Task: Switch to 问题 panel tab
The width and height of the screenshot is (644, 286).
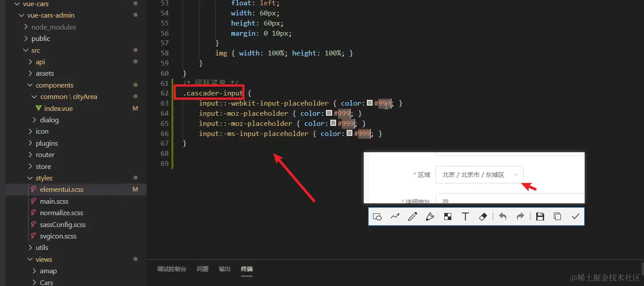Action: (202, 269)
